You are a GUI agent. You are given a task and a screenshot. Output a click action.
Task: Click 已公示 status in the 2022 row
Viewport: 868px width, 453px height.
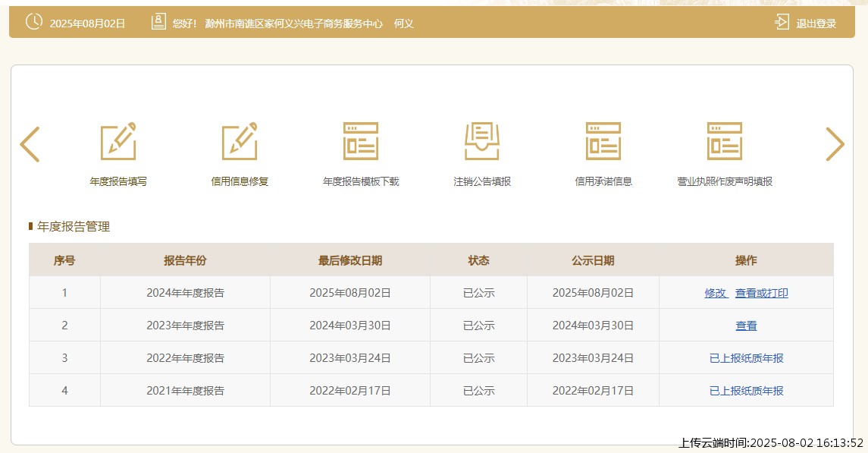(x=479, y=358)
